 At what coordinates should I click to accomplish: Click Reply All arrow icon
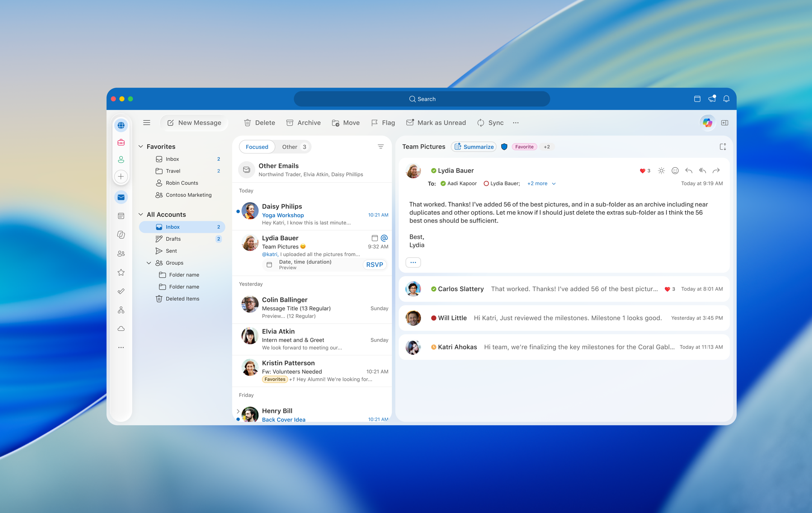(x=702, y=171)
